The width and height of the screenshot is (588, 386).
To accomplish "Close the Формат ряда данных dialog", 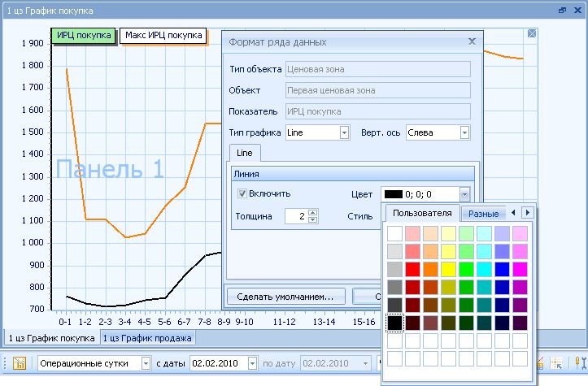I will (x=472, y=41).
